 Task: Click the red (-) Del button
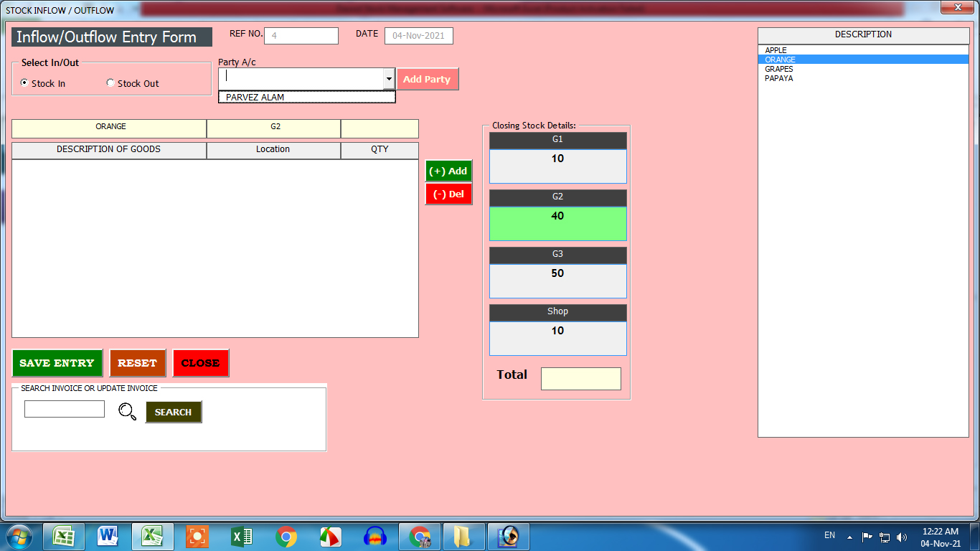(448, 194)
